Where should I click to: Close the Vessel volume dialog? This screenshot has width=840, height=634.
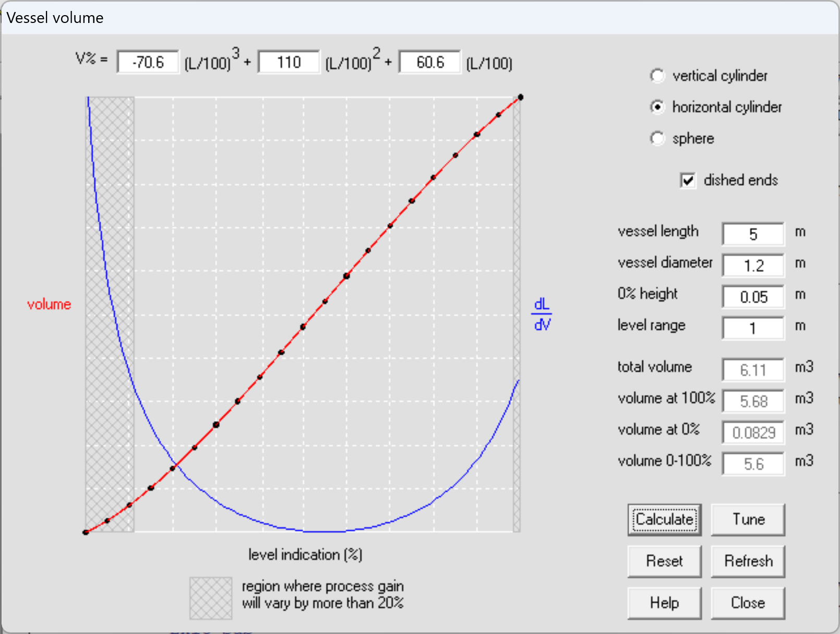tap(748, 603)
